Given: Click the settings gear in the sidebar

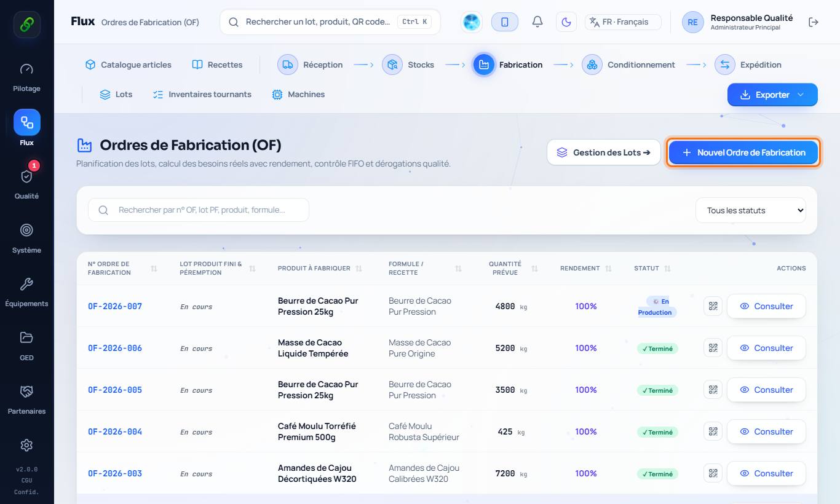Looking at the screenshot, I should [26, 445].
